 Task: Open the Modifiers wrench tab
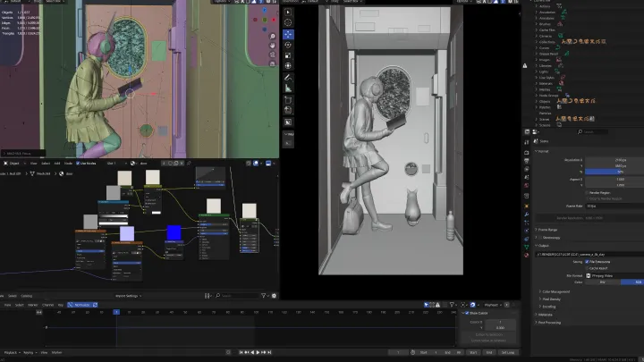[x=527, y=215]
